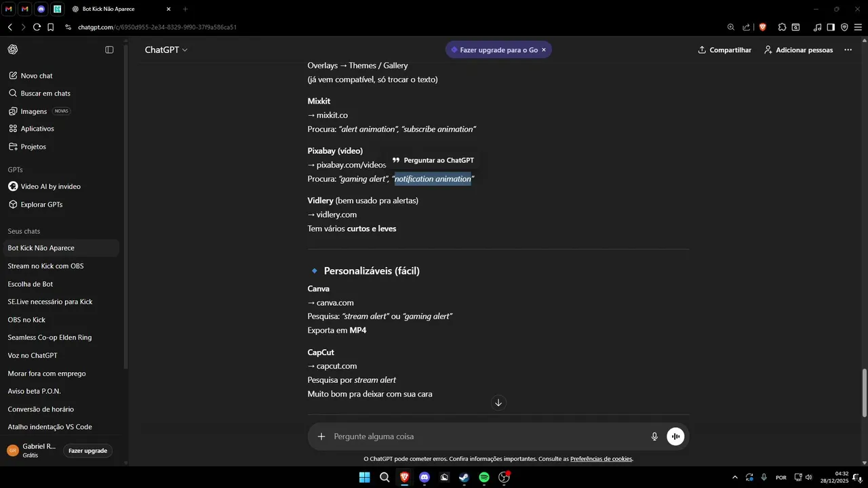This screenshot has height=488, width=868.
Task: Click the chatgpt.com address bar URL
Action: [x=157, y=27]
